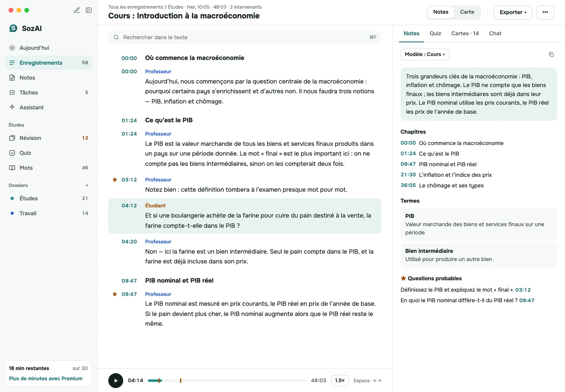Add a new folder with plus icon
Image resolution: width=565 pixels, height=392 pixels.
[87, 185]
